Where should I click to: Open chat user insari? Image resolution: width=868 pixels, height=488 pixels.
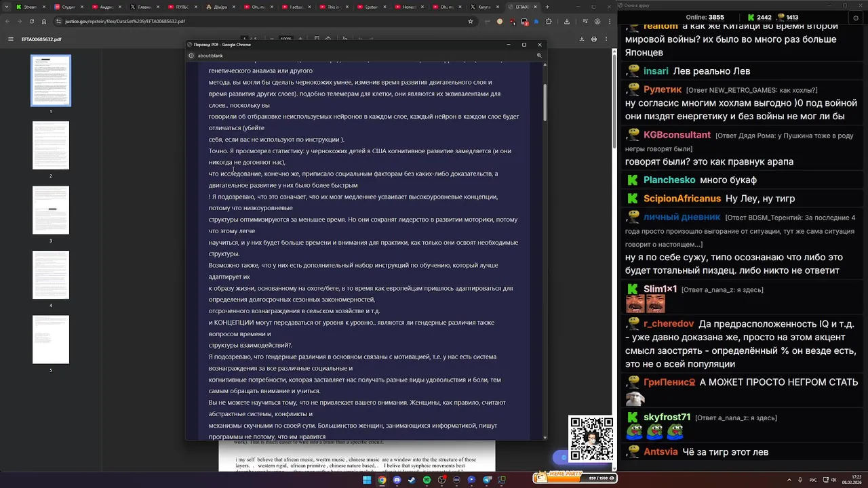pos(656,71)
